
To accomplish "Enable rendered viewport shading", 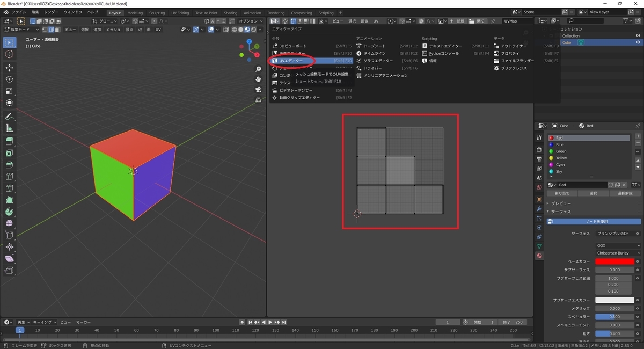I will [x=253, y=30].
